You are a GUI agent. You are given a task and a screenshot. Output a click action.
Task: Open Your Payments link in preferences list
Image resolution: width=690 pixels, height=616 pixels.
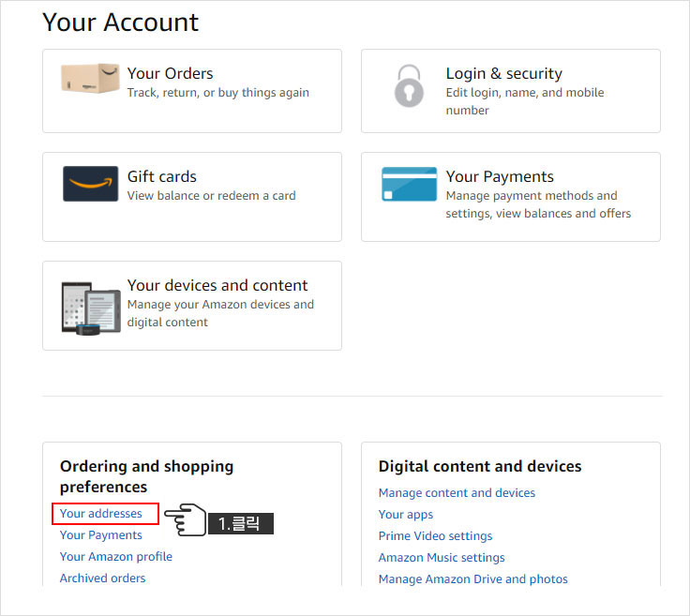[101, 534]
